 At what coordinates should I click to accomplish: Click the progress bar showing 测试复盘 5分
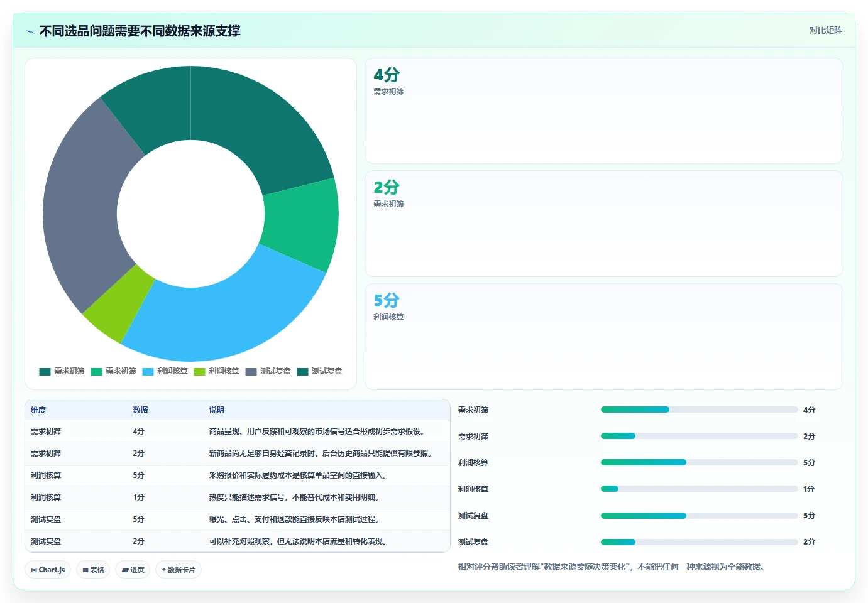point(699,515)
